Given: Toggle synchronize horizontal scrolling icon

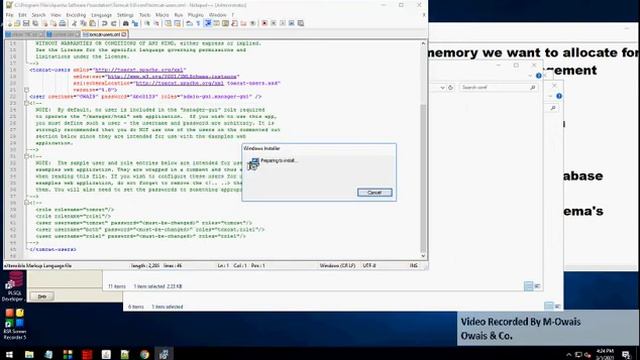Looking at the screenshot, I should [x=178, y=24].
